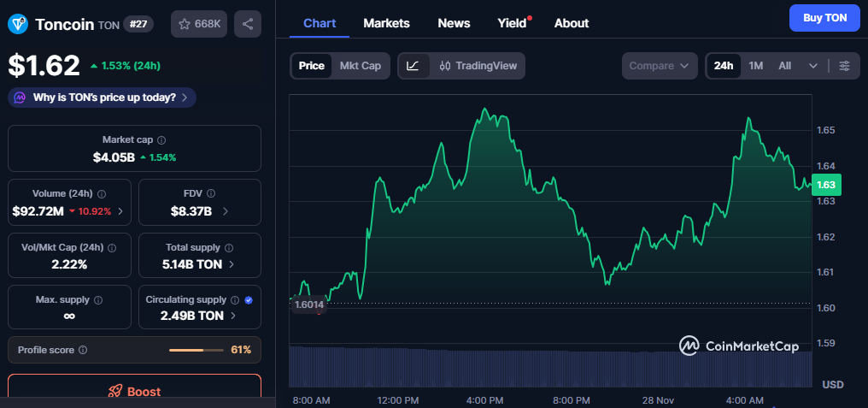Expand more time range options chevron
This screenshot has width=868, height=408.
point(813,66)
